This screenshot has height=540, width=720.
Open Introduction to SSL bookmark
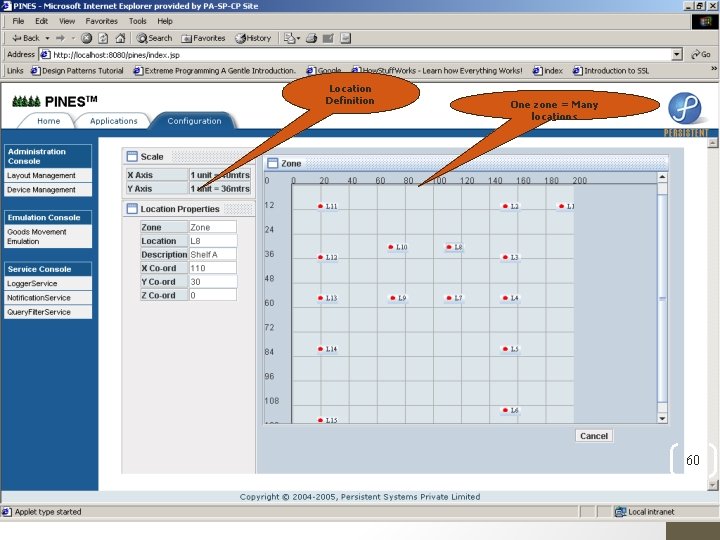pos(611,71)
